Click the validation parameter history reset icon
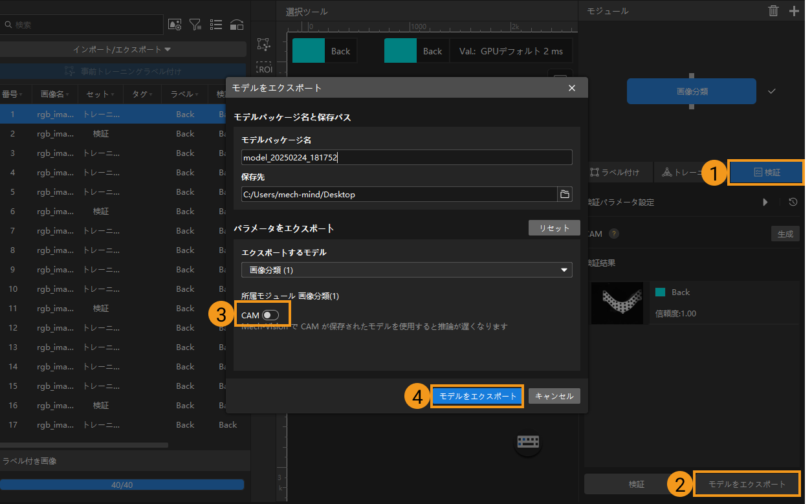The height and width of the screenshot is (504, 812). (x=793, y=202)
